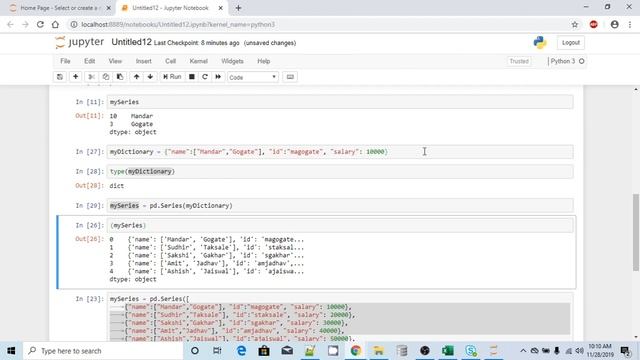Click the 'dict' output text

116,186
